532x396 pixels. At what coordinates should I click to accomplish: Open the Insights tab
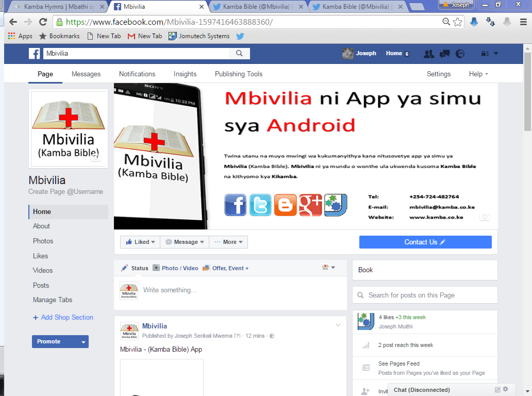pyautogui.click(x=185, y=74)
